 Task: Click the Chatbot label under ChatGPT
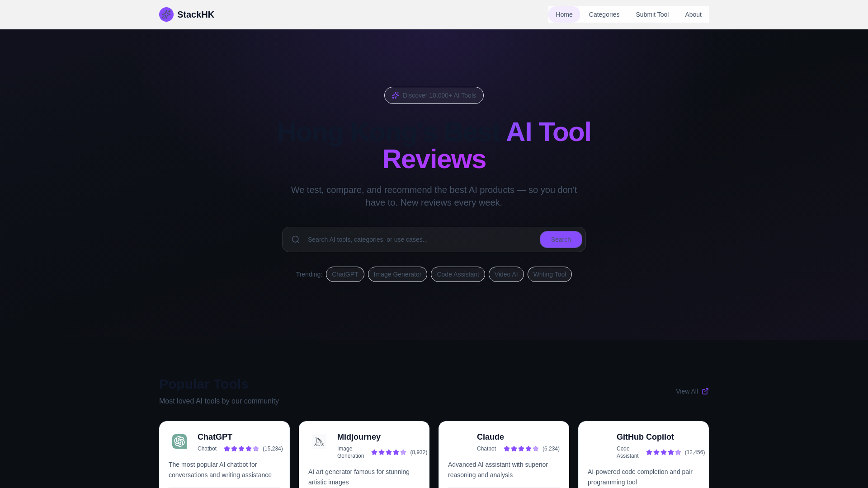tap(207, 449)
